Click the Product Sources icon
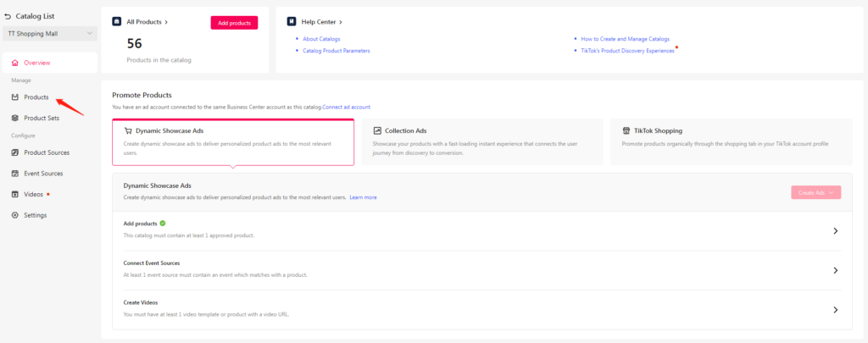Viewport: 868px width, 343px height. tap(15, 152)
